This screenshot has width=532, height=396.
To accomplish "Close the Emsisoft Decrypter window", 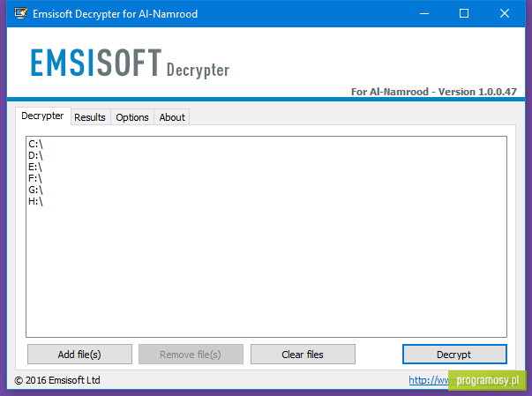I will pos(505,13).
